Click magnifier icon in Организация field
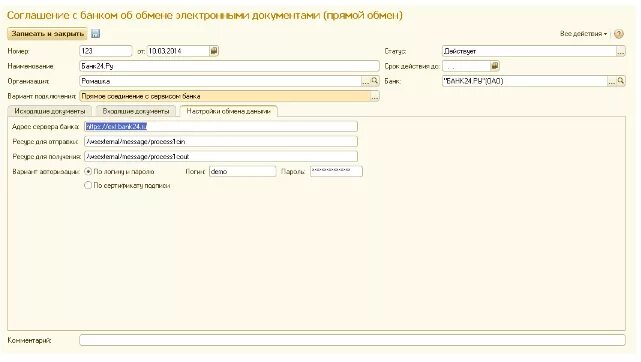This screenshot has height=362, width=641. (x=374, y=81)
